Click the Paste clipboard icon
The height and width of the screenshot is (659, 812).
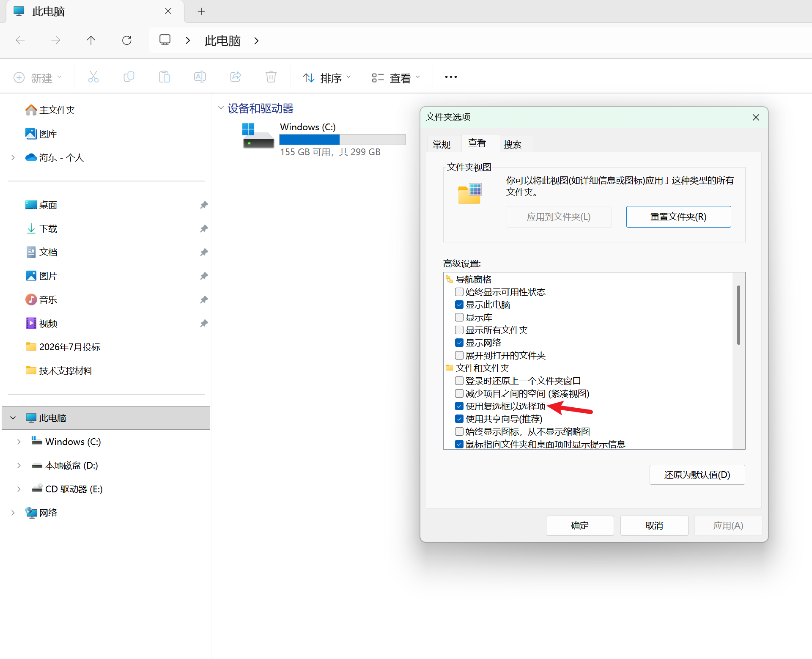[x=165, y=77]
